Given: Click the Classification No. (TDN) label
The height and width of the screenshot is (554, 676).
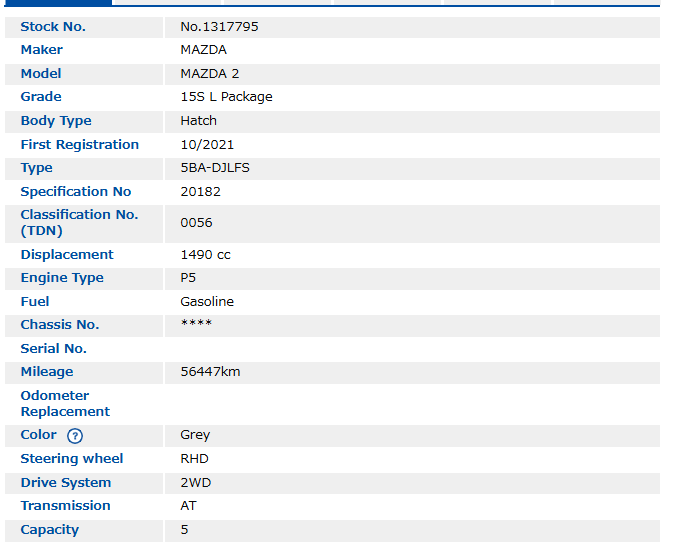Looking at the screenshot, I should click(x=79, y=223).
